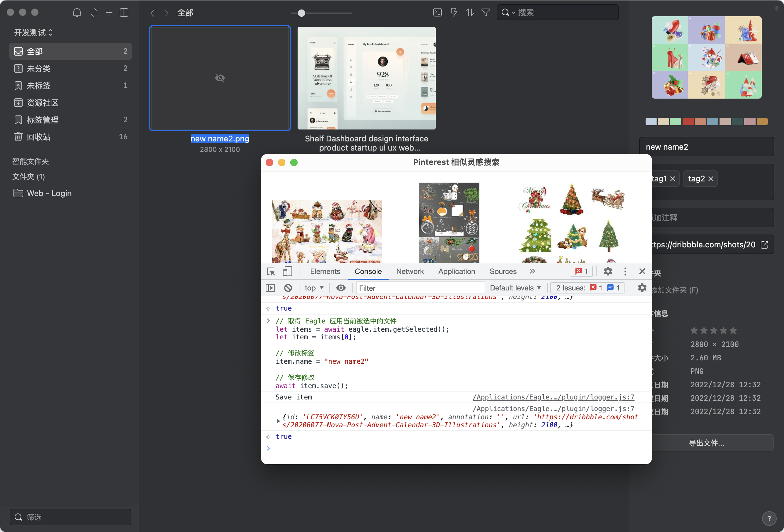Click the lightning actions icon in toolbar
The width and height of the screenshot is (784, 532).
453,12
